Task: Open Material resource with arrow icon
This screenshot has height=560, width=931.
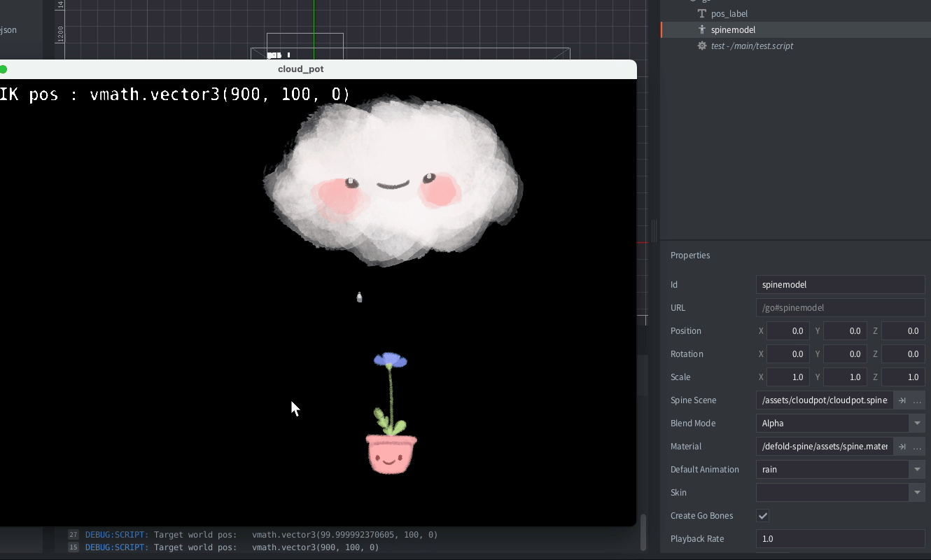Action: coord(902,447)
